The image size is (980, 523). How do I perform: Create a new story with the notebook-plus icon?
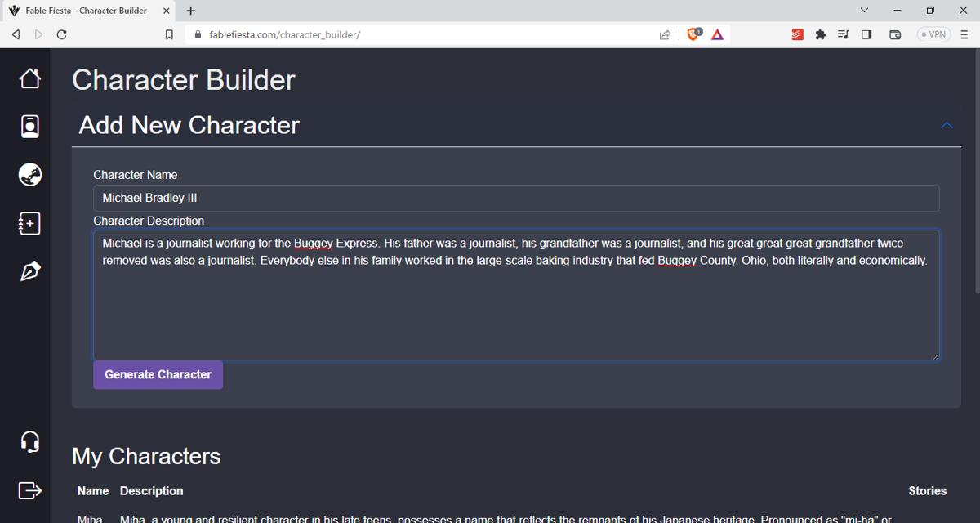(x=29, y=222)
